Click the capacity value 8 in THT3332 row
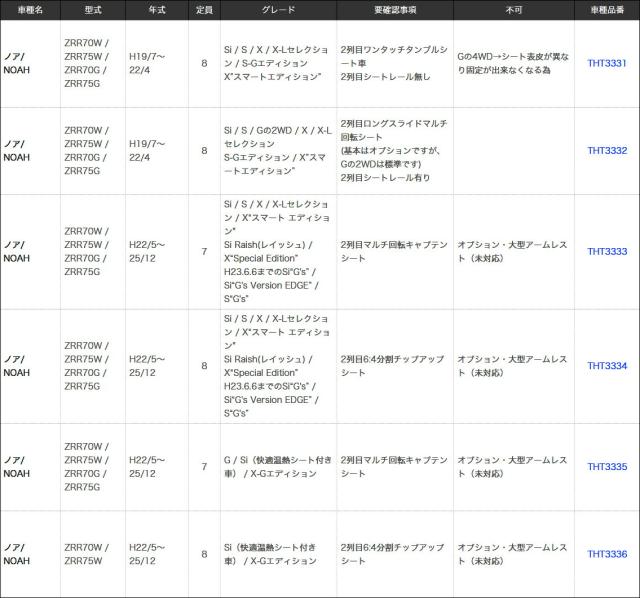This screenshot has width=640, height=598. 204,151
